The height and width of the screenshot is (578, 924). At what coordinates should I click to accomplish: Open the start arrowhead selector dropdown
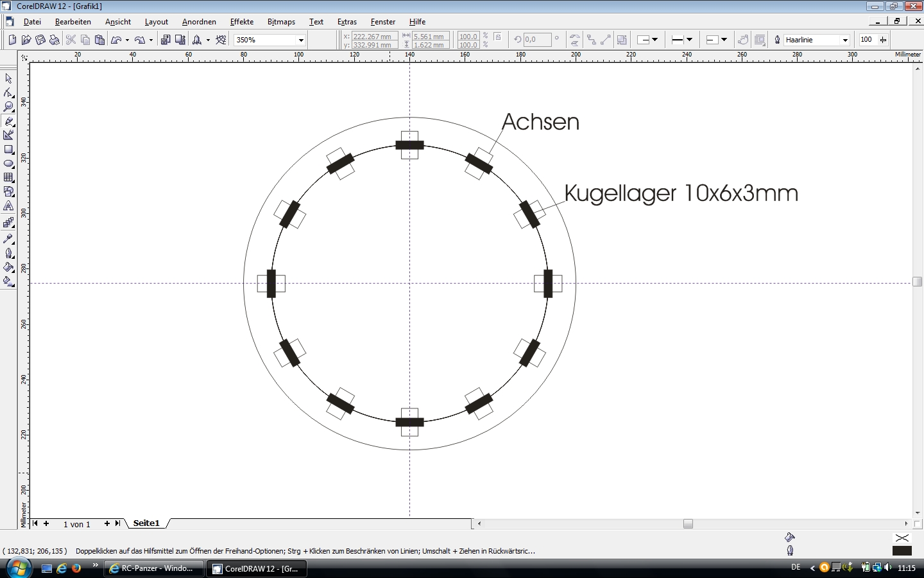tap(654, 40)
